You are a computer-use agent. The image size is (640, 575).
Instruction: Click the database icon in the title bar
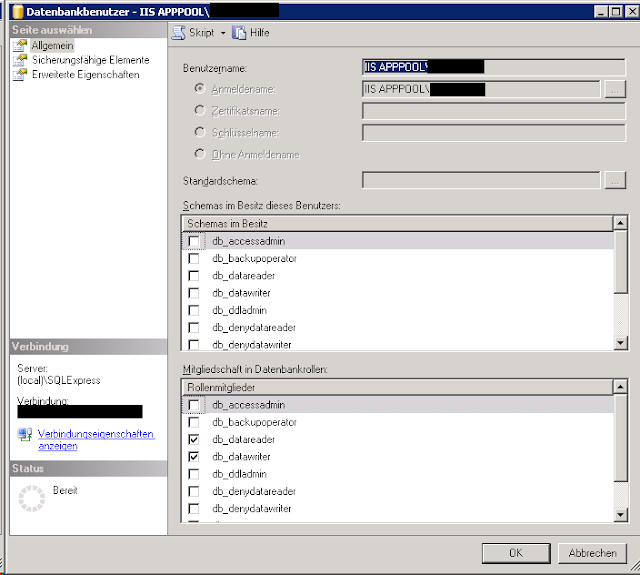pos(18,11)
